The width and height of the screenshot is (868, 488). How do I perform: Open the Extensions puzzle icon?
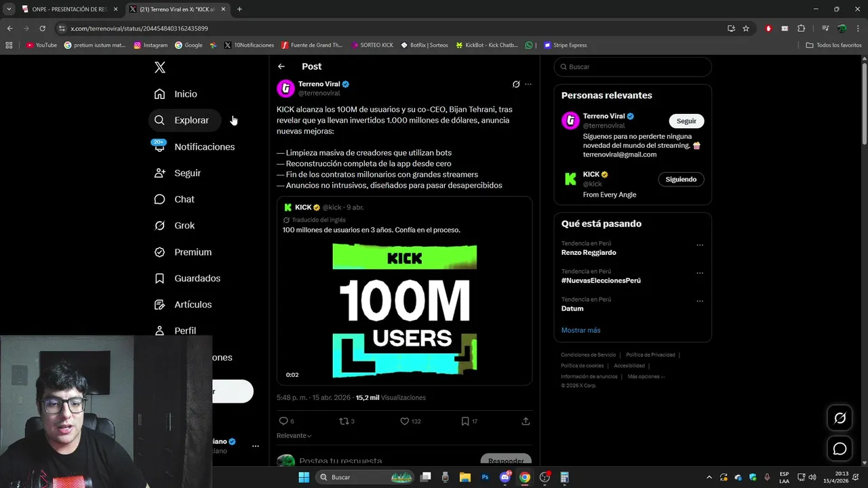click(801, 28)
